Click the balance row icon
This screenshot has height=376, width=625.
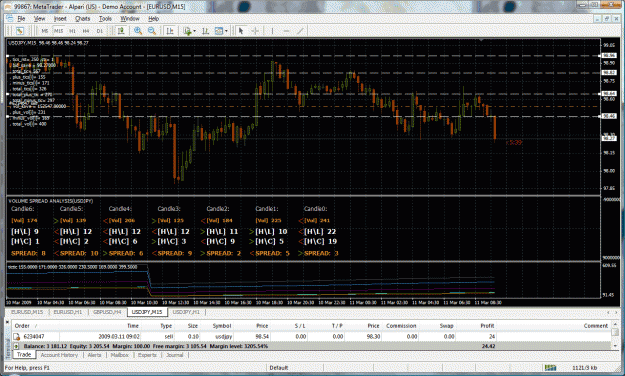point(16,346)
